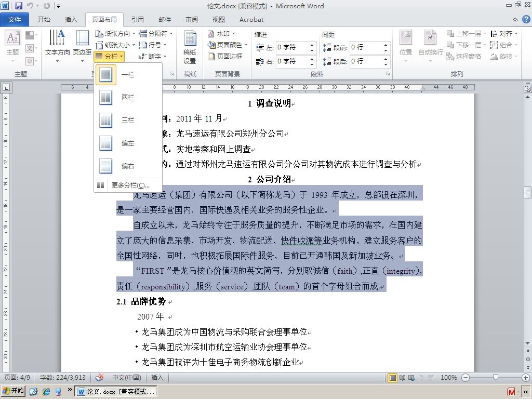The image size is (532, 399).
Task: Switch to Insert (插入) tab
Action: click(71, 20)
